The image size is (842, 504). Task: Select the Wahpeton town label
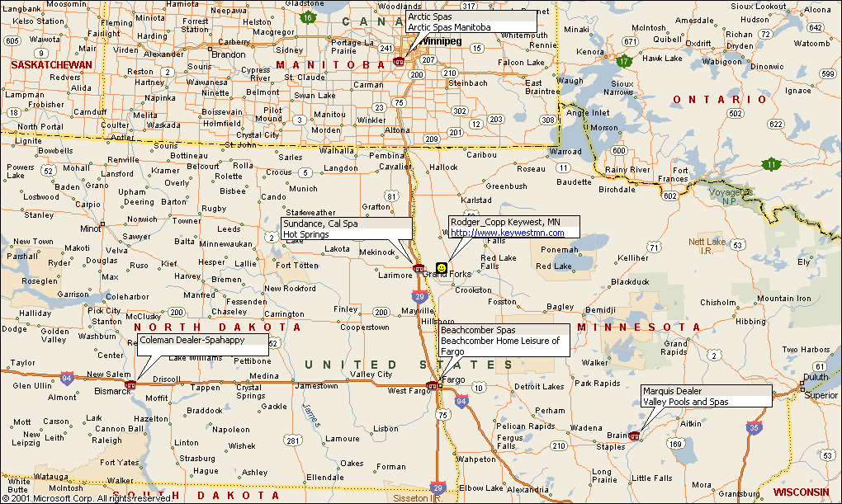pyautogui.click(x=476, y=459)
